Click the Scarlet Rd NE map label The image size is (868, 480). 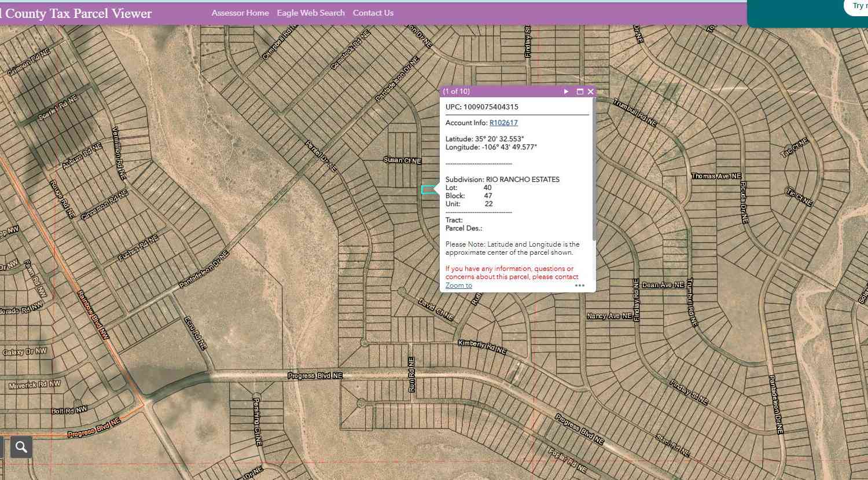(58, 108)
